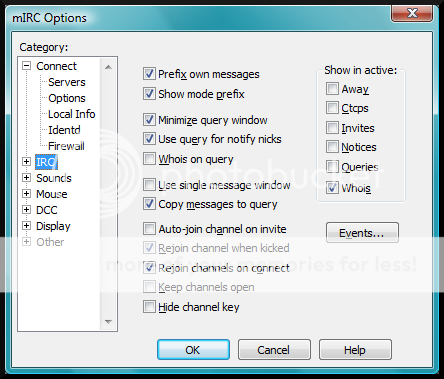Screen dimensions: 444x379
Task: Open the Local Info category
Action: pos(72,114)
